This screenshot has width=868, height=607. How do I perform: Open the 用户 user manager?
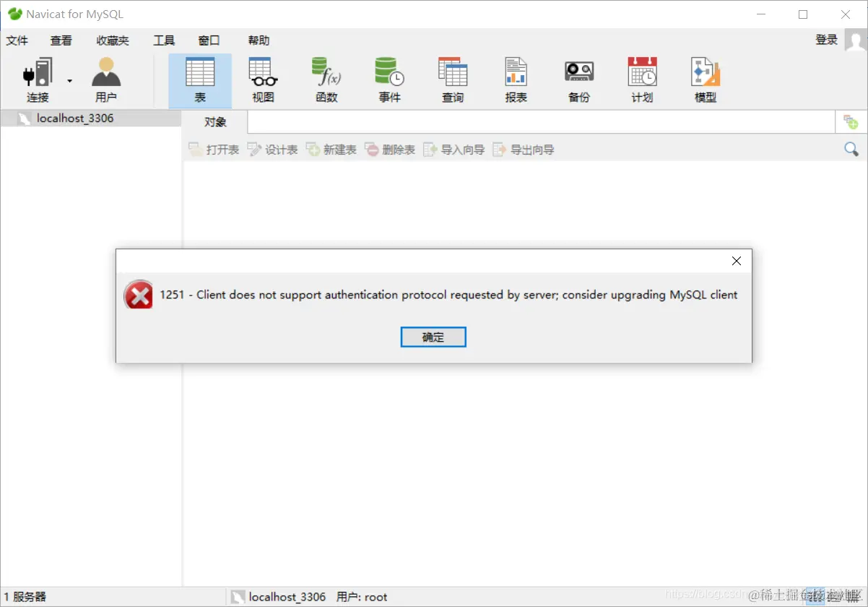pos(106,80)
